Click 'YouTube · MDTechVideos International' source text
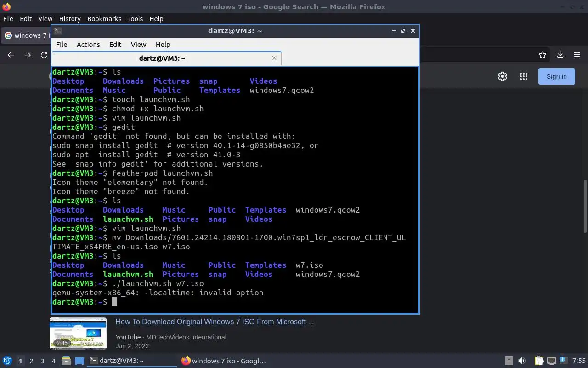Screen dimensions: 588x368 (171, 337)
